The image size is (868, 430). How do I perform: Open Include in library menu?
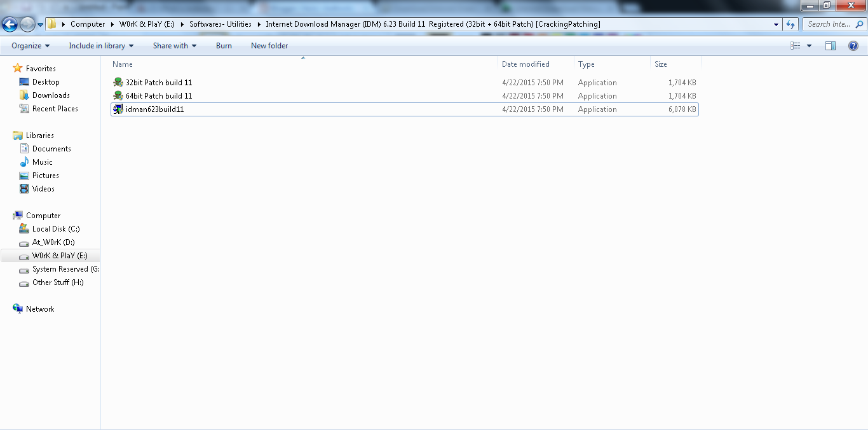tap(101, 46)
